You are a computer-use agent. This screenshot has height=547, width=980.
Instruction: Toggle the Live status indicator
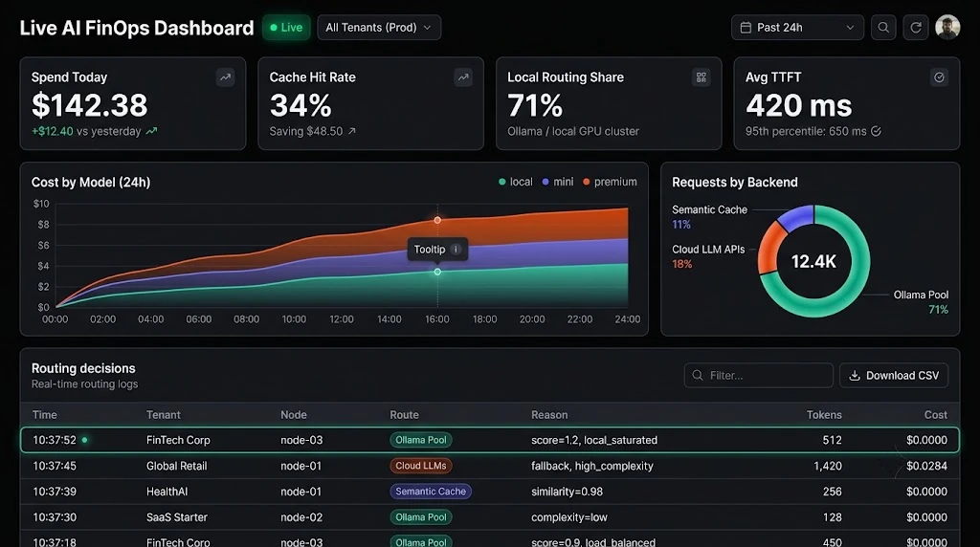[286, 28]
